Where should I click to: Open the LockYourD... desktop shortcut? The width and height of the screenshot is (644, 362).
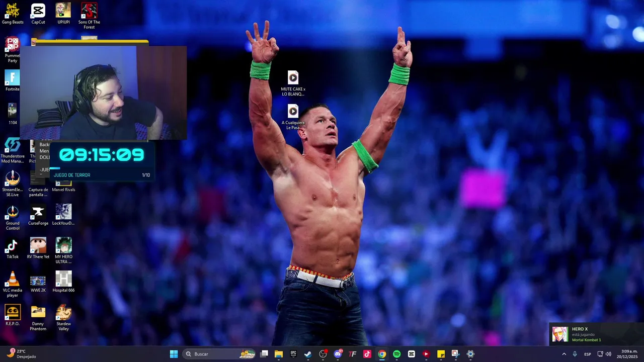[x=63, y=215]
